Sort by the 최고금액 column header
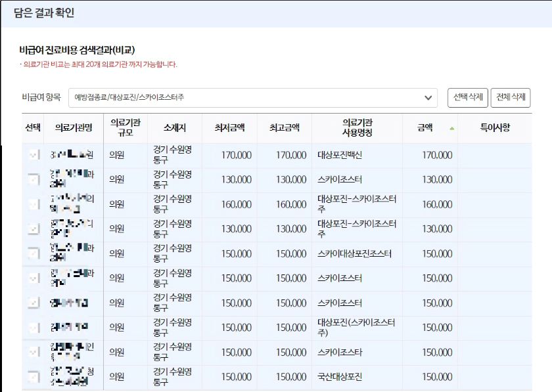 click(285, 128)
